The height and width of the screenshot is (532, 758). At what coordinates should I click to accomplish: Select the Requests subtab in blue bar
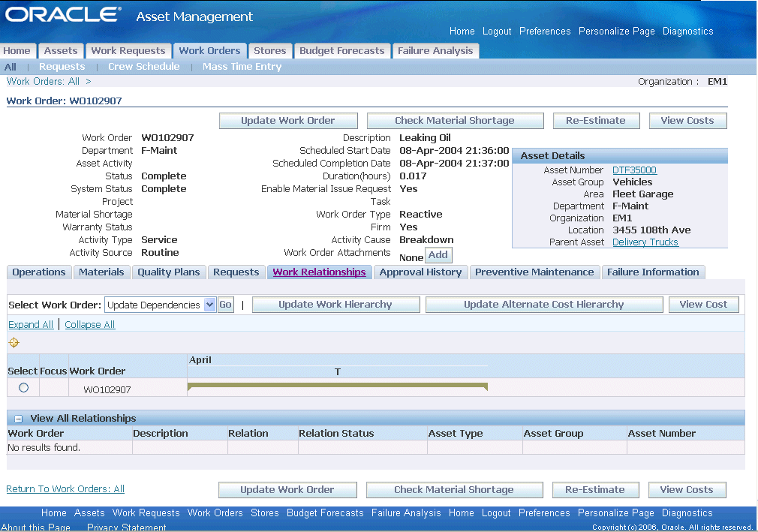(62, 67)
